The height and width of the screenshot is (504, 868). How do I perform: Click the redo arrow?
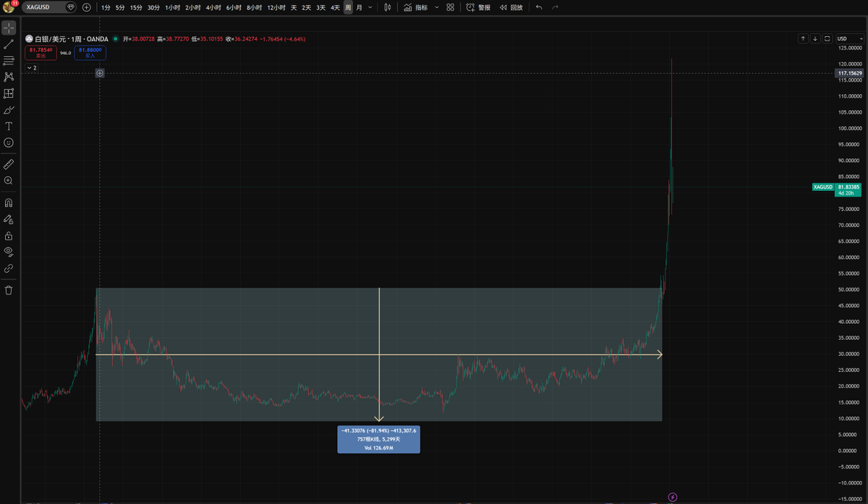(556, 7)
